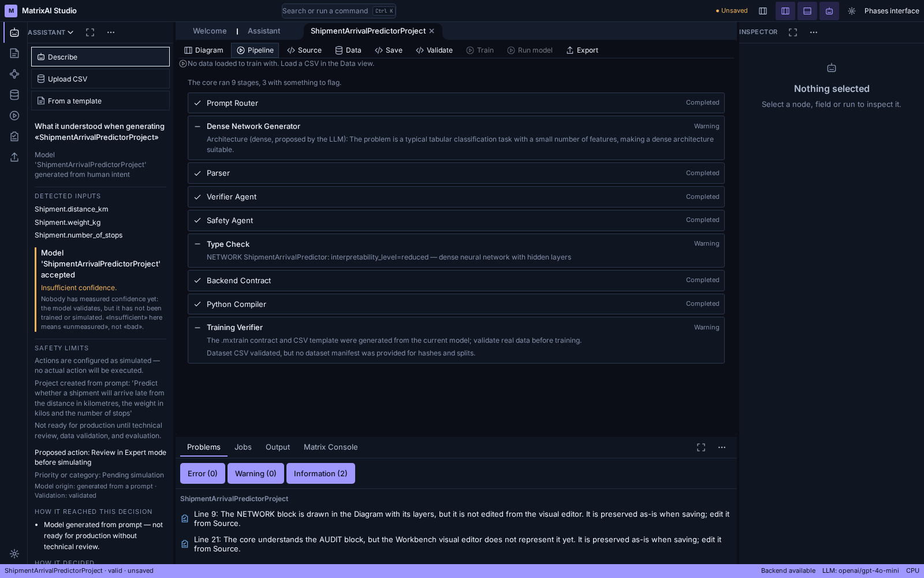
Task: Choose Upload CSV in the Assistant panel
Action: (100, 79)
